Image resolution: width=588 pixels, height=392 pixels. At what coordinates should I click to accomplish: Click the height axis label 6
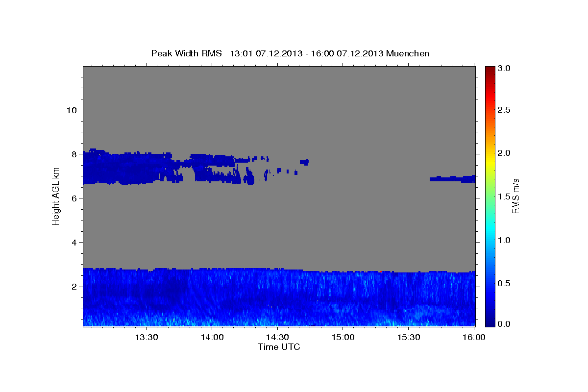point(75,198)
